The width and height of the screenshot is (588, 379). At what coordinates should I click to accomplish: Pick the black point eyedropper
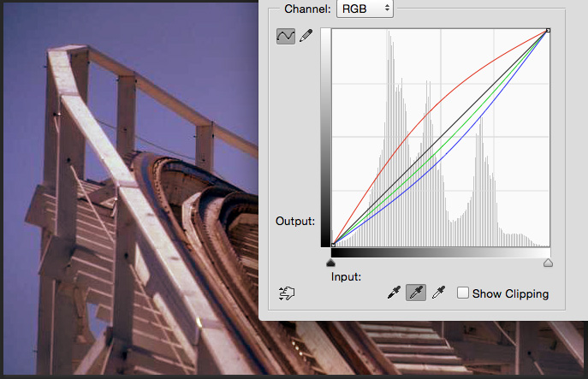pyautogui.click(x=394, y=293)
